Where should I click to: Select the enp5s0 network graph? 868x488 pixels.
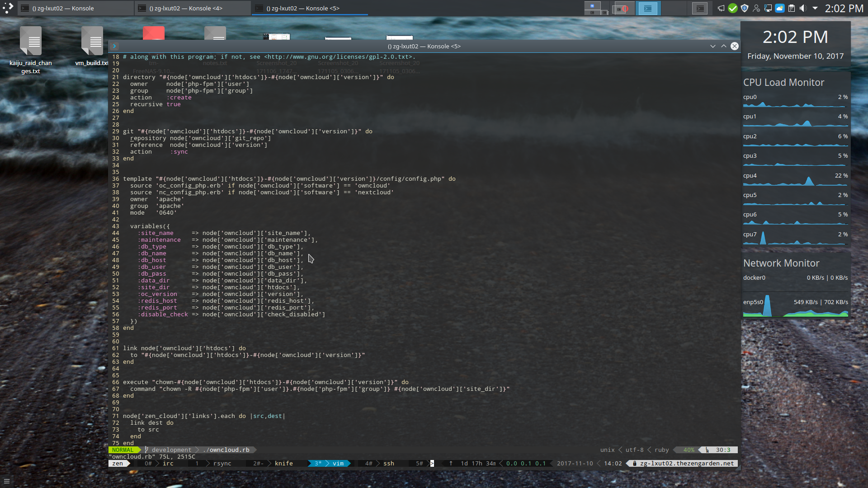pos(795,305)
